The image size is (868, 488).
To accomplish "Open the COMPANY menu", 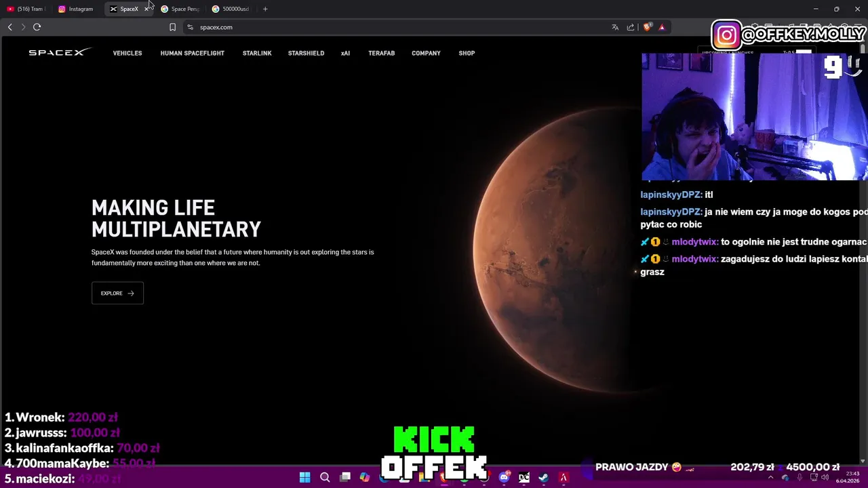I will click(426, 53).
